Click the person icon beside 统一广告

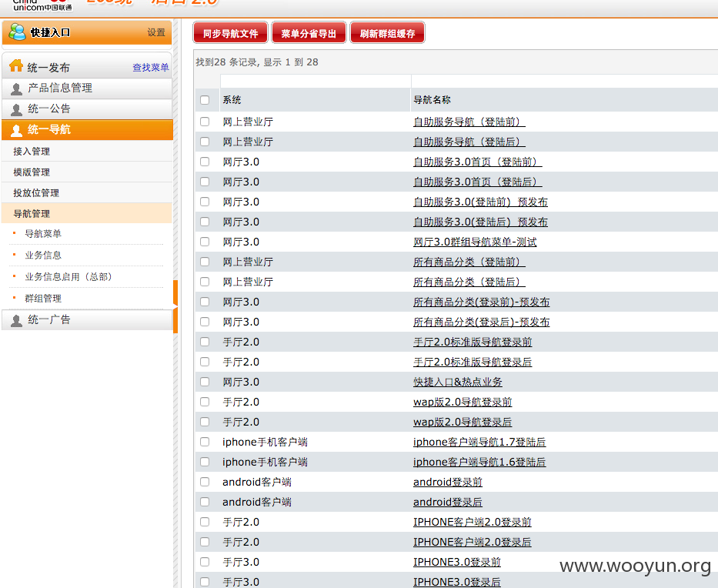pos(16,321)
